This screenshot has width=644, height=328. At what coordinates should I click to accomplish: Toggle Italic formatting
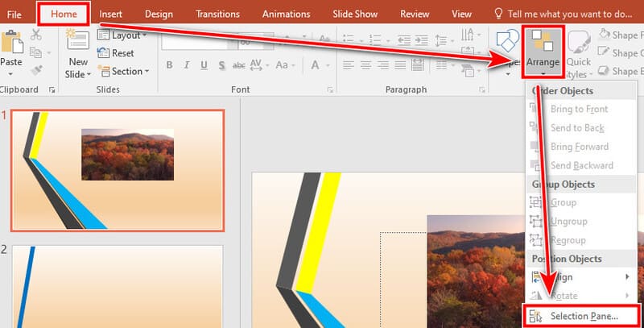187,65
